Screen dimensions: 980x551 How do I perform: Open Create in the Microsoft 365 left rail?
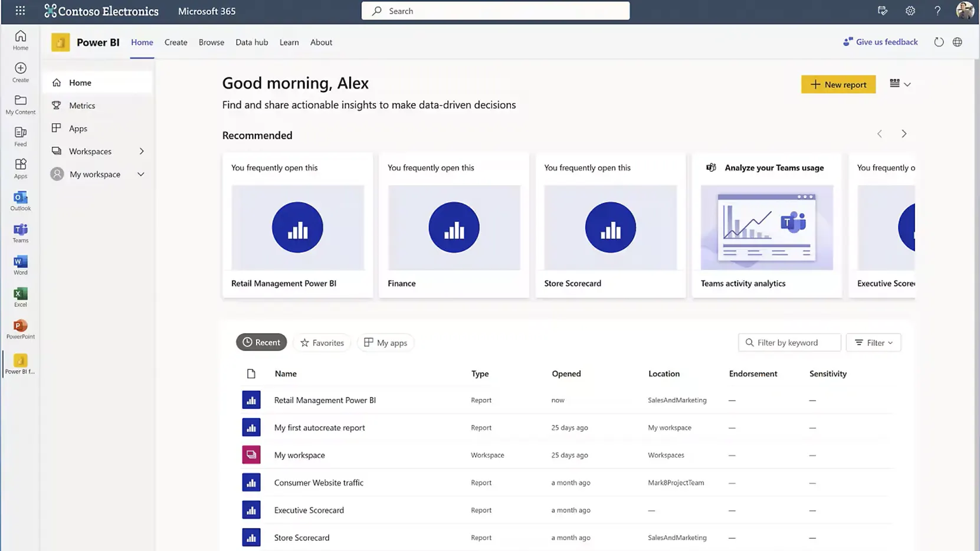click(21, 72)
